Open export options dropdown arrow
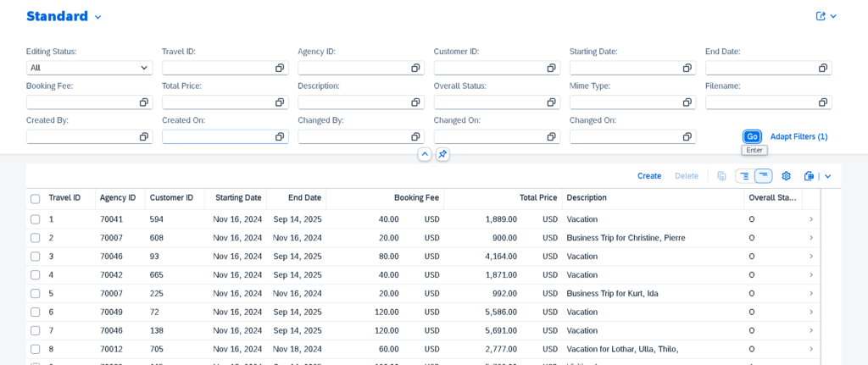The height and width of the screenshot is (365, 868). point(828,176)
